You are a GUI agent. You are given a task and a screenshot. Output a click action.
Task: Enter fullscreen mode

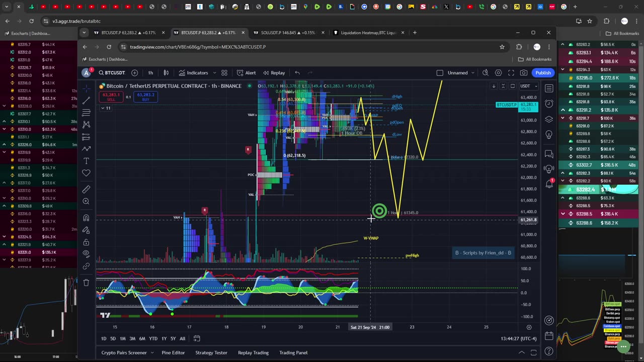(511, 73)
